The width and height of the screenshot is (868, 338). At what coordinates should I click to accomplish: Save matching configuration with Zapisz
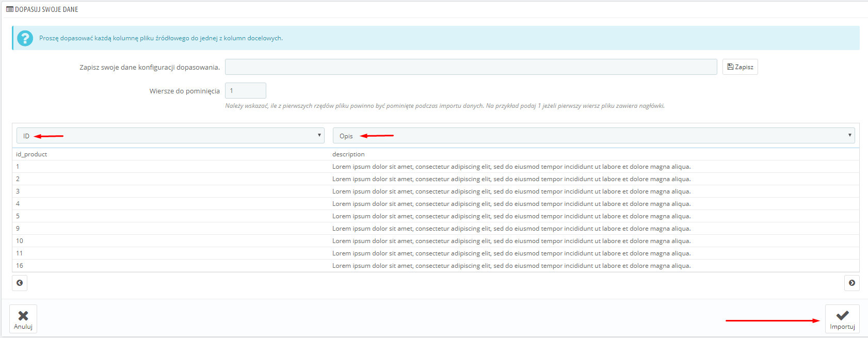pyautogui.click(x=740, y=67)
